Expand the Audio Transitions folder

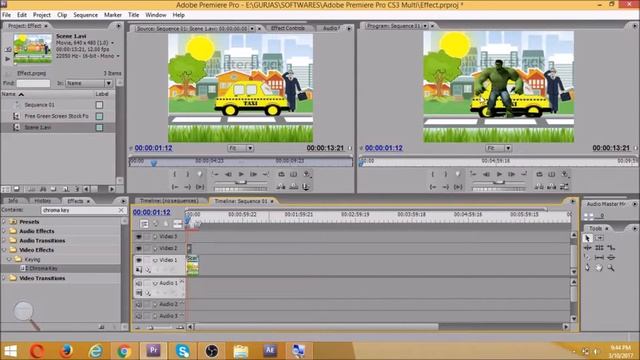click(x=4, y=240)
